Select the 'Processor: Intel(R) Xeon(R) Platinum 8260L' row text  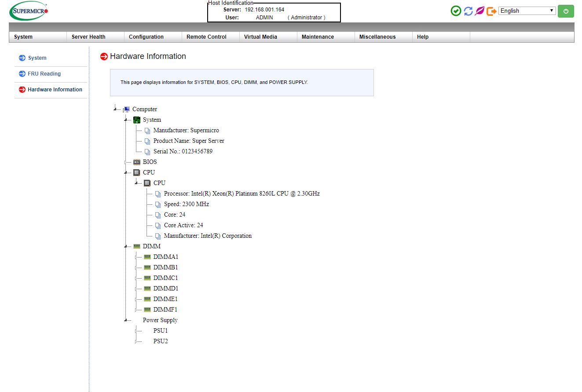[x=242, y=193]
